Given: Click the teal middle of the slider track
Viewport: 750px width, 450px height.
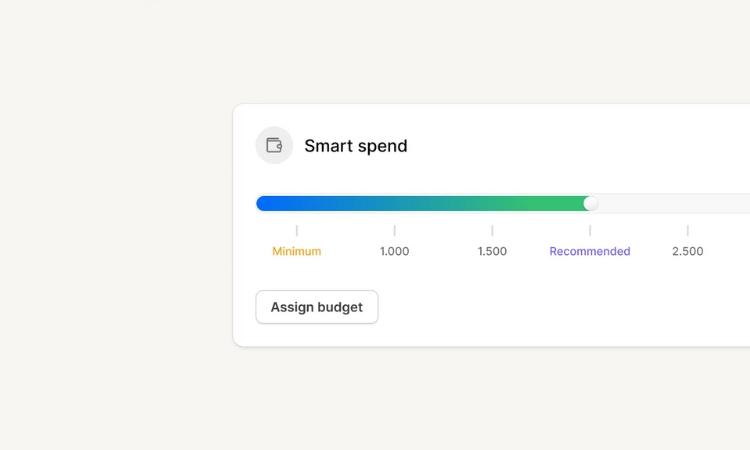Looking at the screenshot, I should [x=421, y=204].
